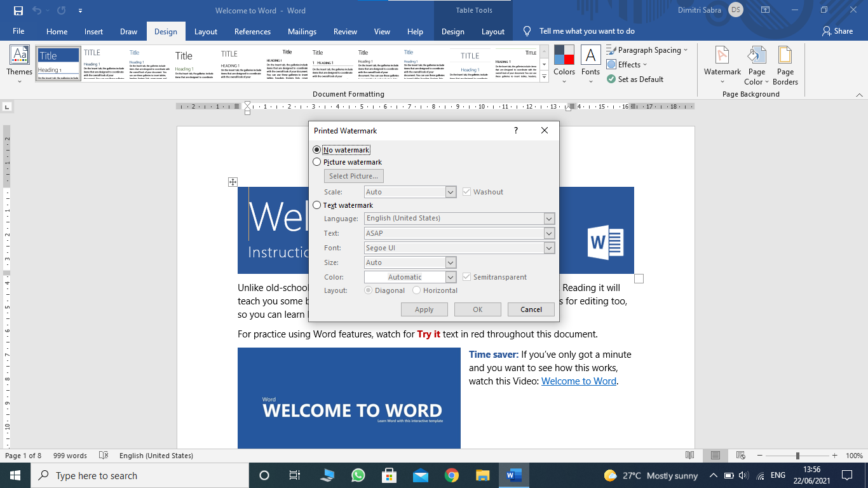Choose the No watermark option
868x488 pixels.
point(317,150)
